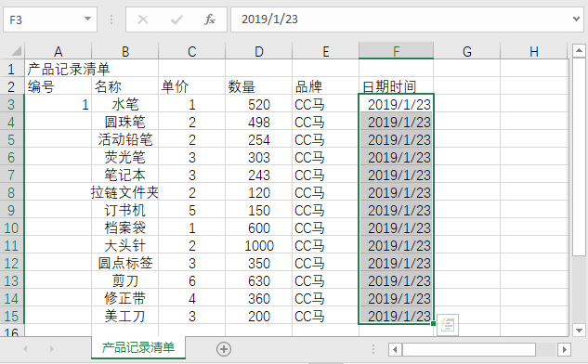588x364 pixels.
Task: Click the date cell in row 3
Action: click(x=396, y=104)
